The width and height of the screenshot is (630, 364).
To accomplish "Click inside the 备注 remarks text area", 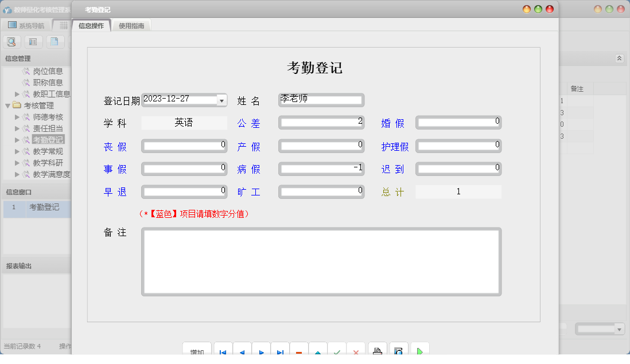I will (x=321, y=261).
